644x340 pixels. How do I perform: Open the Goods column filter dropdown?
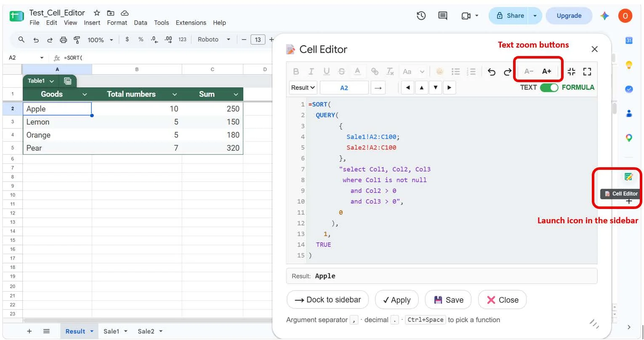coord(85,94)
